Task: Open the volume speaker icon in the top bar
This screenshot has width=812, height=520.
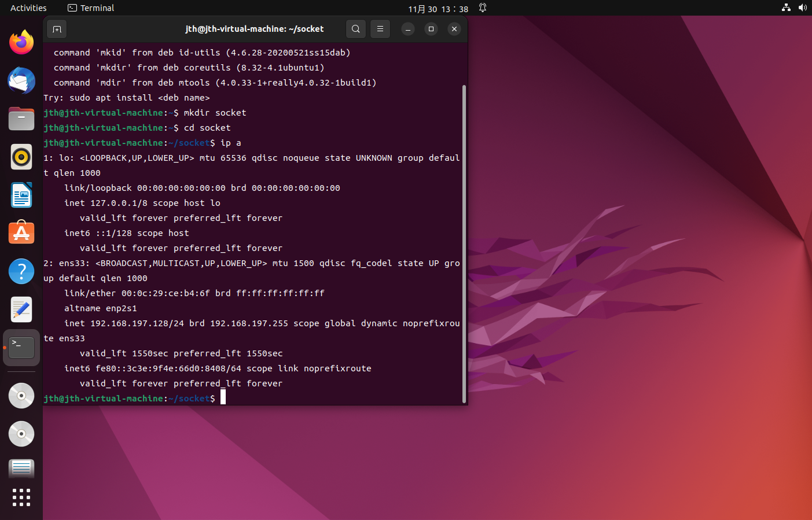Action: [802, 8]
